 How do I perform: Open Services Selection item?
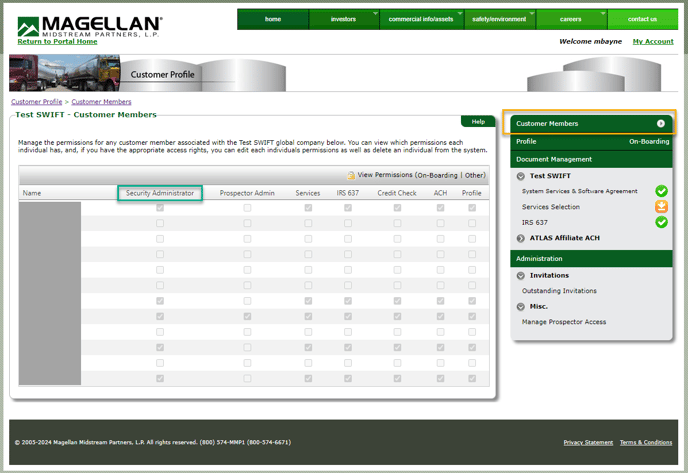551,207
